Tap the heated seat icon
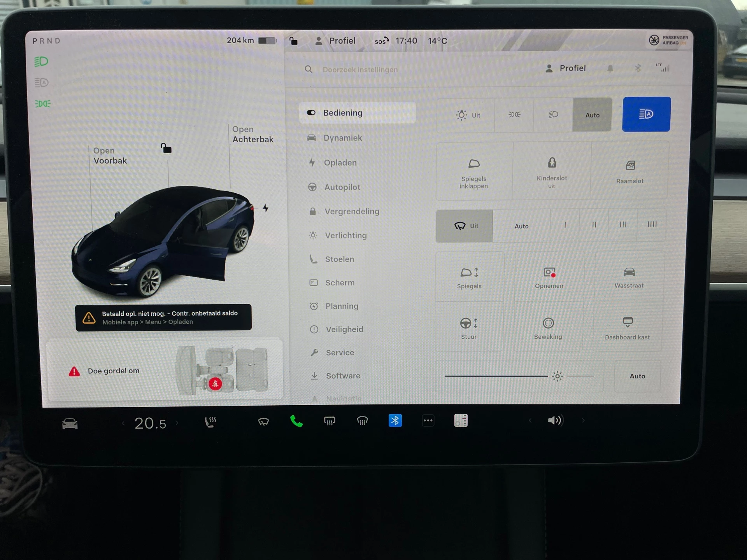The width and height of the screenshot is (747, 560). 210,420
